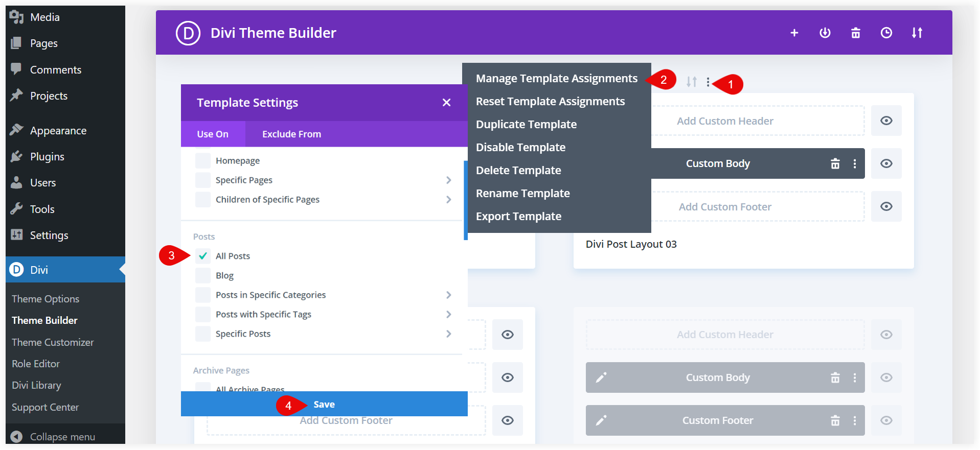Open Projects in the WordPress sidebar
This screenshot has height=450, width=980.
(x=65, y=96)
